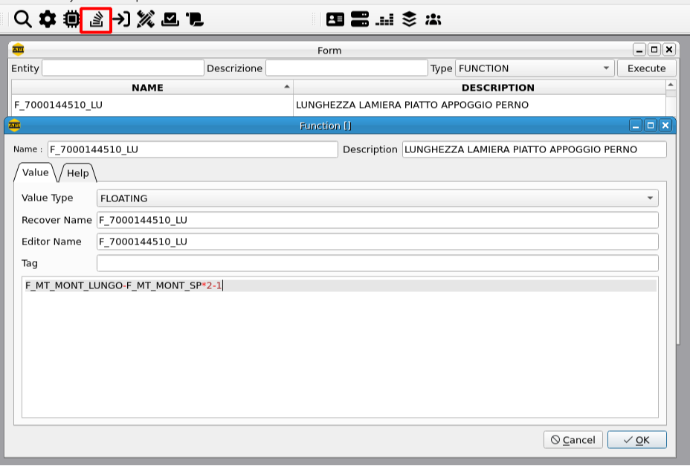
Task: Click the processor chip toolbar icon
Action: [71, 19]
